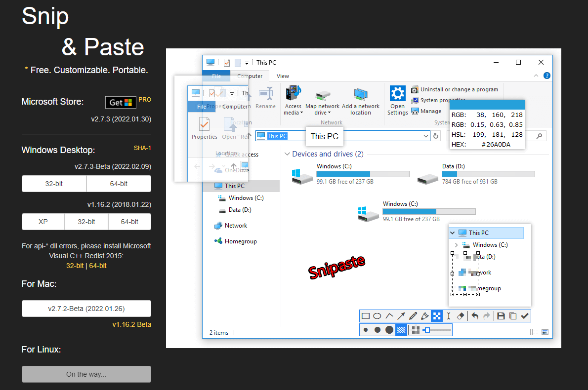
Task: Download 32-bit build of v2.7.3-Beta
Action: pyautogui.click(x=54, y=184)
